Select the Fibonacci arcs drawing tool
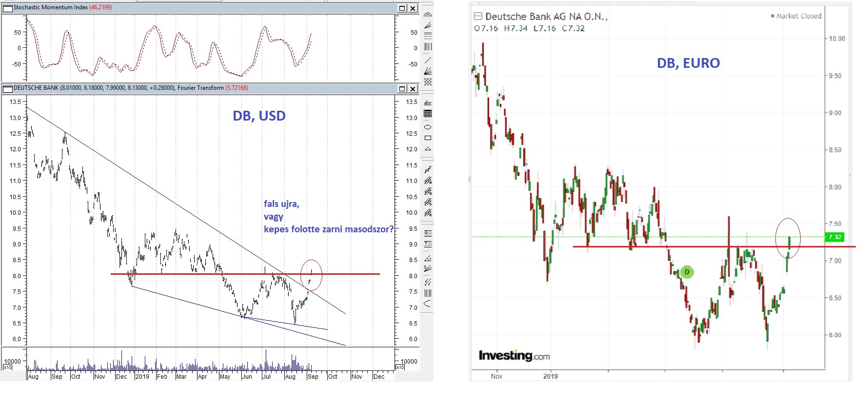The image size is (868, 408). tap(428, 15)
